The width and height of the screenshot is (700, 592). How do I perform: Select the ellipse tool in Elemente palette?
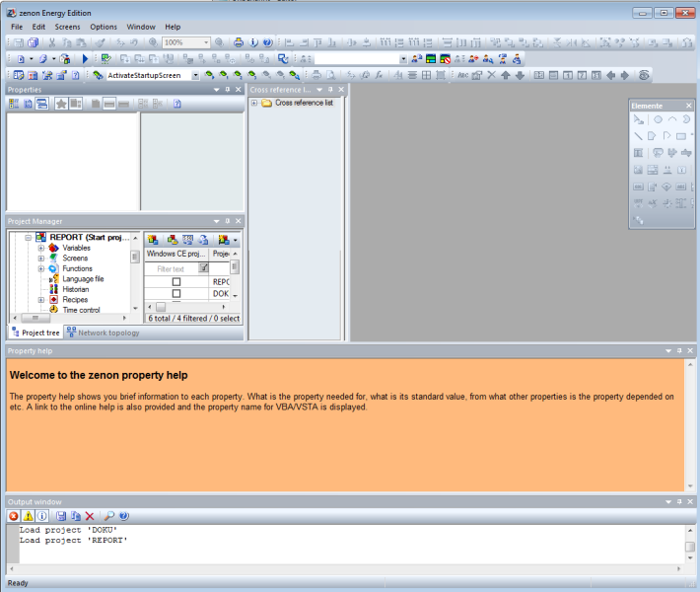[658, 119]
